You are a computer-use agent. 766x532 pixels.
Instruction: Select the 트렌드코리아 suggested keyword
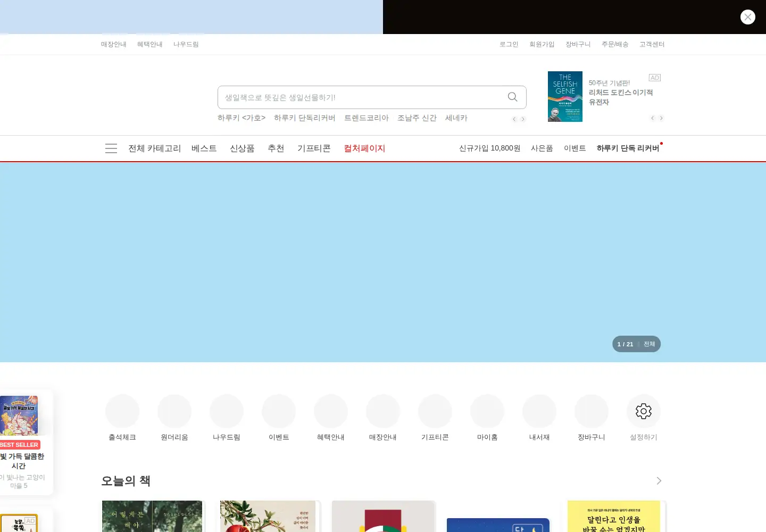click(x=367, y=118)
